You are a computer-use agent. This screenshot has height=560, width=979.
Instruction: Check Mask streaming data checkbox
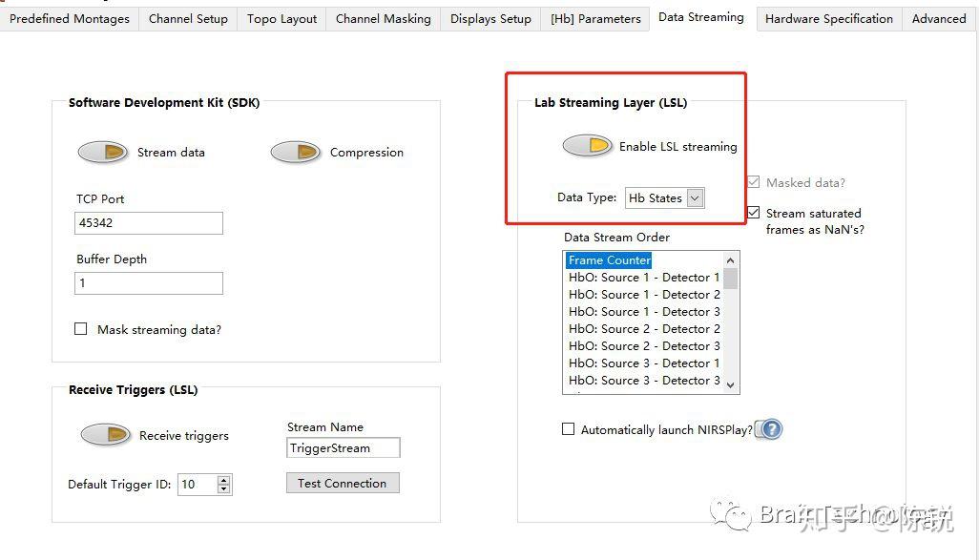tap(81, 329)
